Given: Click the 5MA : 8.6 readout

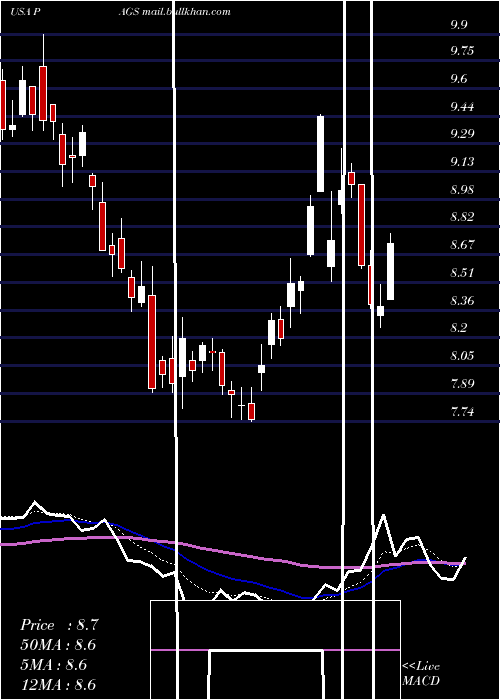Looking at the screenshot, I should (53, 665).
